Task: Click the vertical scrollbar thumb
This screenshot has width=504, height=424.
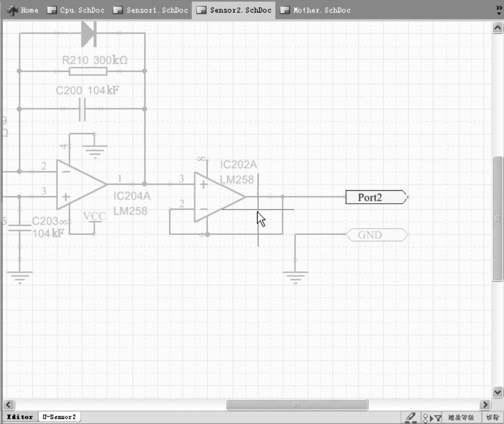Action: click(498, 219)
